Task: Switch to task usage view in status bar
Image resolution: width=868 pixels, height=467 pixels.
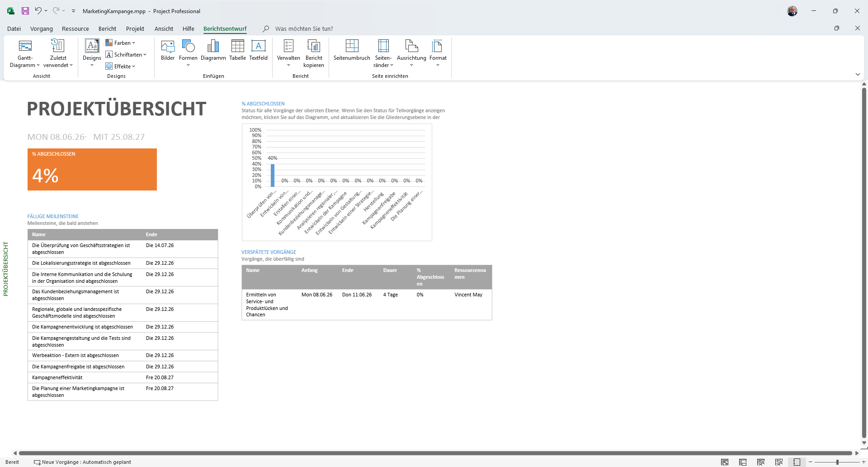Action: (x=743, y=462)
